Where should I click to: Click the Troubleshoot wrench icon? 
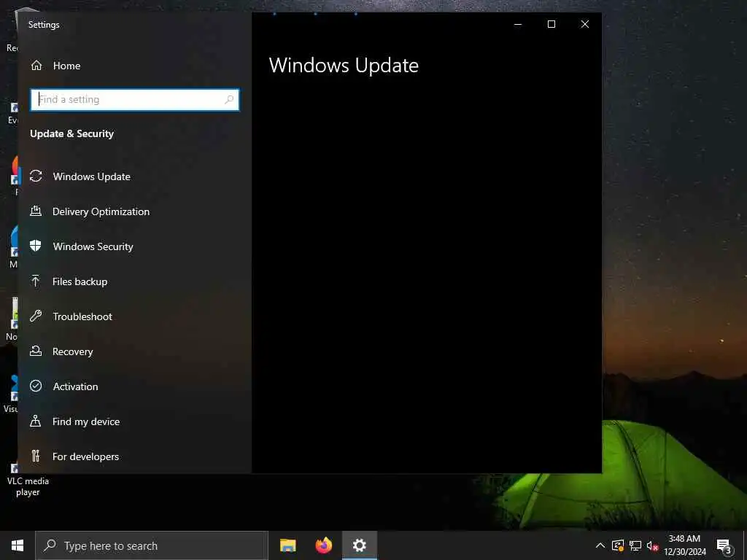tap(36, 316)
